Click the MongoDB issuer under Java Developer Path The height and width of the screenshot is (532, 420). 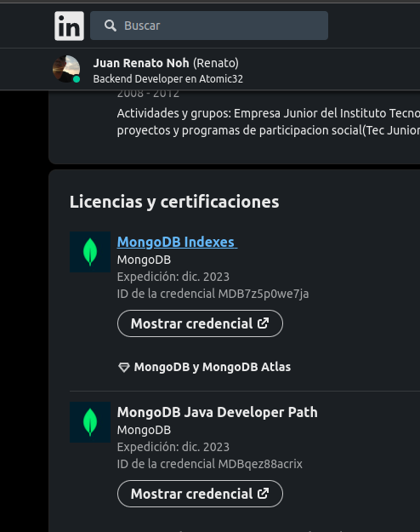click(x=144, y=430)
